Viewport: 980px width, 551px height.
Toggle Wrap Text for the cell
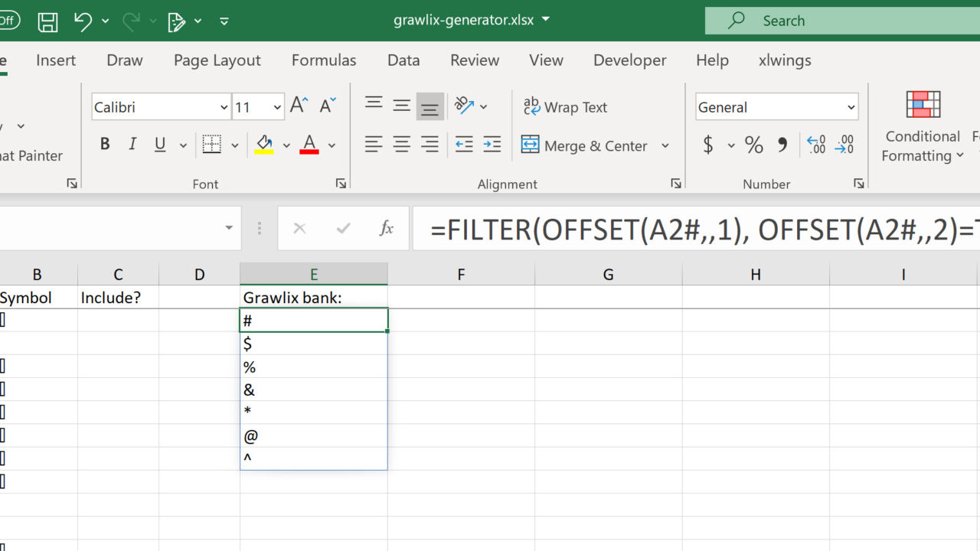(565, 107)
